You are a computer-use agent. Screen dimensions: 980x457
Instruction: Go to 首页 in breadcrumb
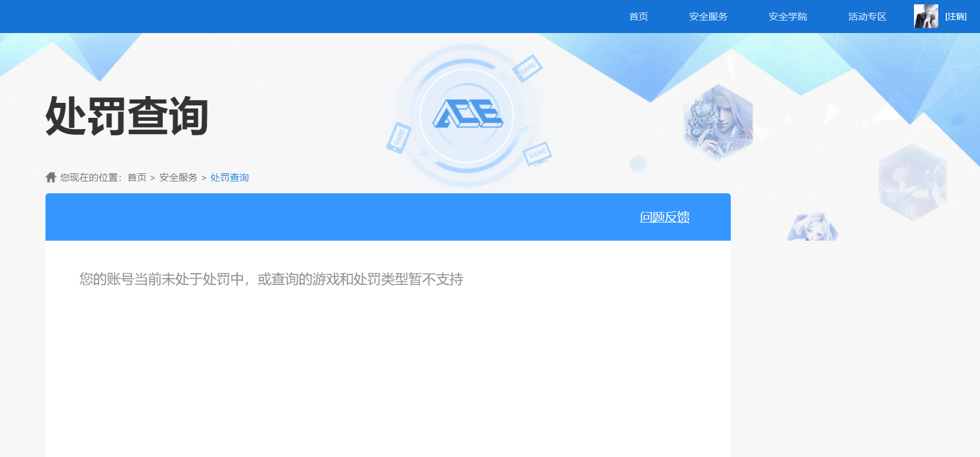point(137,178)
